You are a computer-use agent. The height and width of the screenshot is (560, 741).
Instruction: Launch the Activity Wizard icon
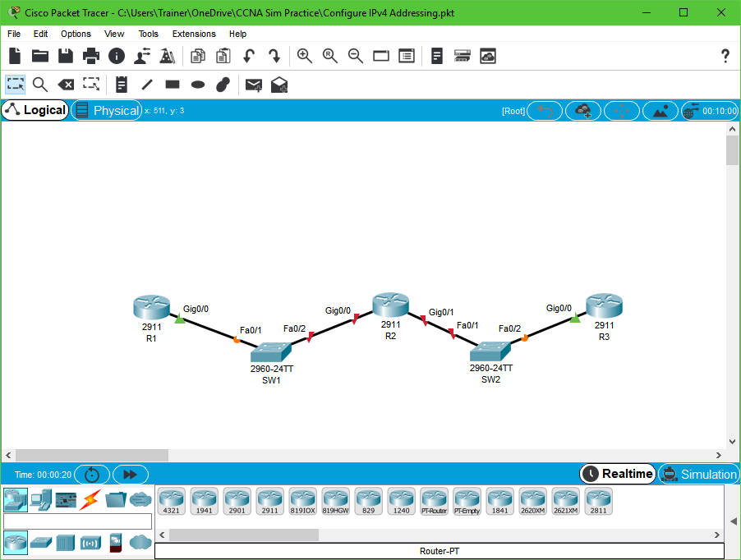click(x=142, y=56)
